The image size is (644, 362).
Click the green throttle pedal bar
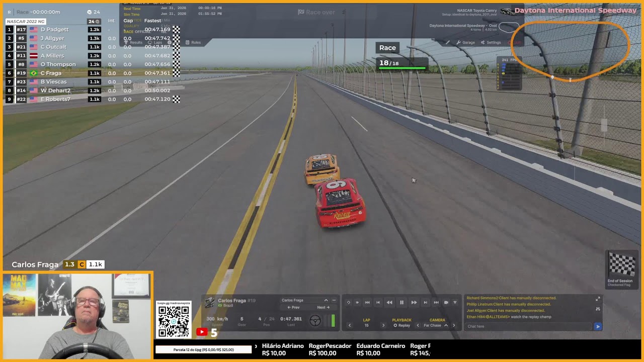pyautogui.click(x=333, y=321)
